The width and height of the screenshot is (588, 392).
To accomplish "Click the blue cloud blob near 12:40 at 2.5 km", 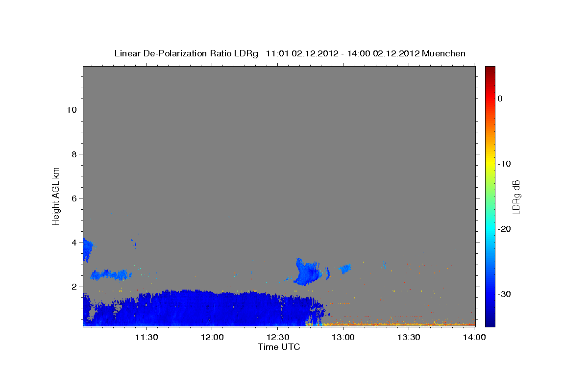I will [x=308, y=273].
